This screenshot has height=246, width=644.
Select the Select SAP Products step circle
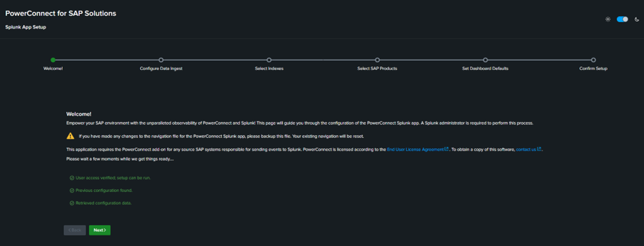377,60
